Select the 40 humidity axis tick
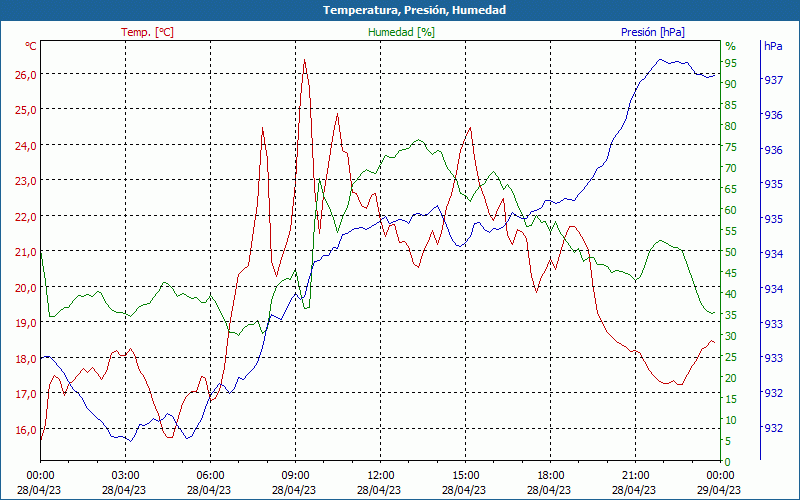 (731, 294)
